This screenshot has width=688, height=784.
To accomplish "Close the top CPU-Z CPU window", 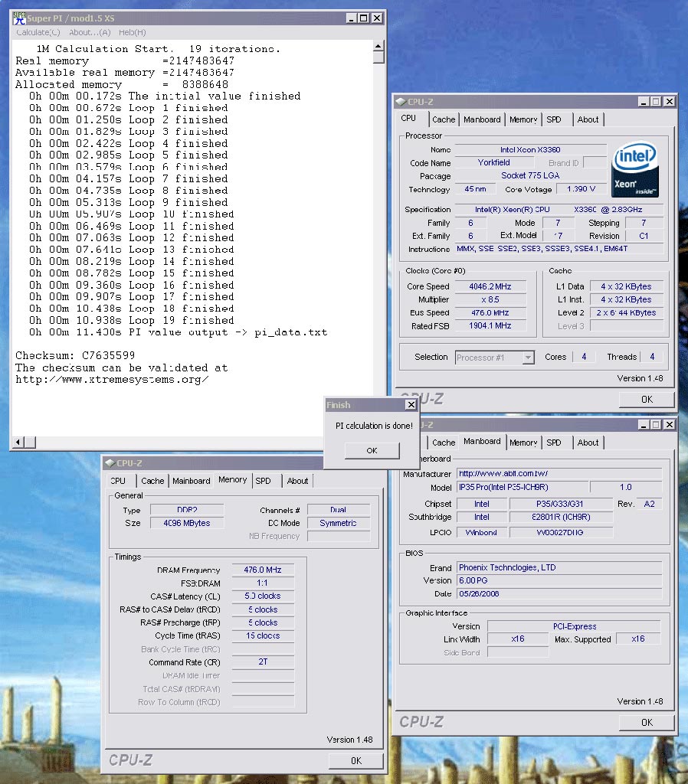I will click(x=670, y=102).
